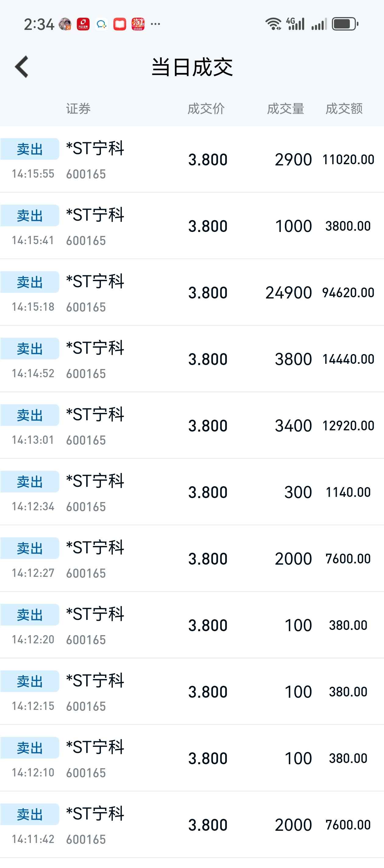Tap the 卖出 tag on the 14:15:41 trade
Screen dimensions: 384x868
(30, 216)
